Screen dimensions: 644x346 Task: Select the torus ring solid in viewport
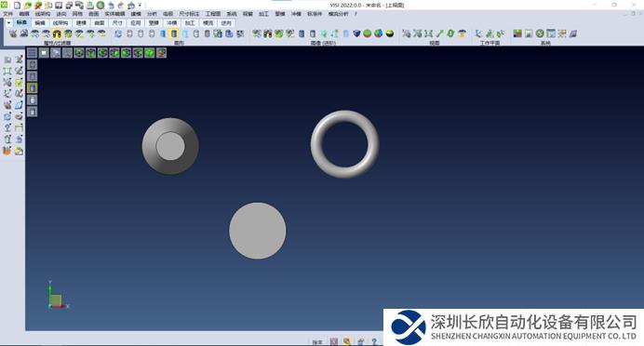pyautogui.click(x=344, y=144)
